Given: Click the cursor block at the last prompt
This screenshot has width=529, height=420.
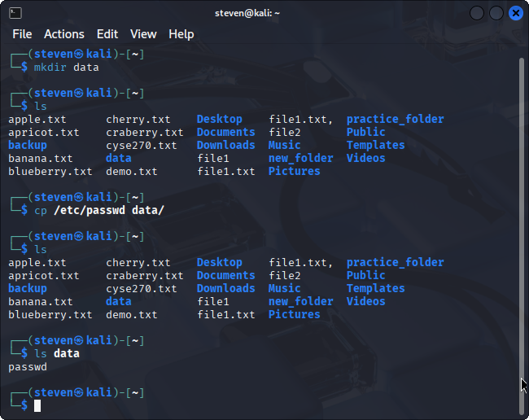Looking at the screenshot, I should tap(37, 405).
